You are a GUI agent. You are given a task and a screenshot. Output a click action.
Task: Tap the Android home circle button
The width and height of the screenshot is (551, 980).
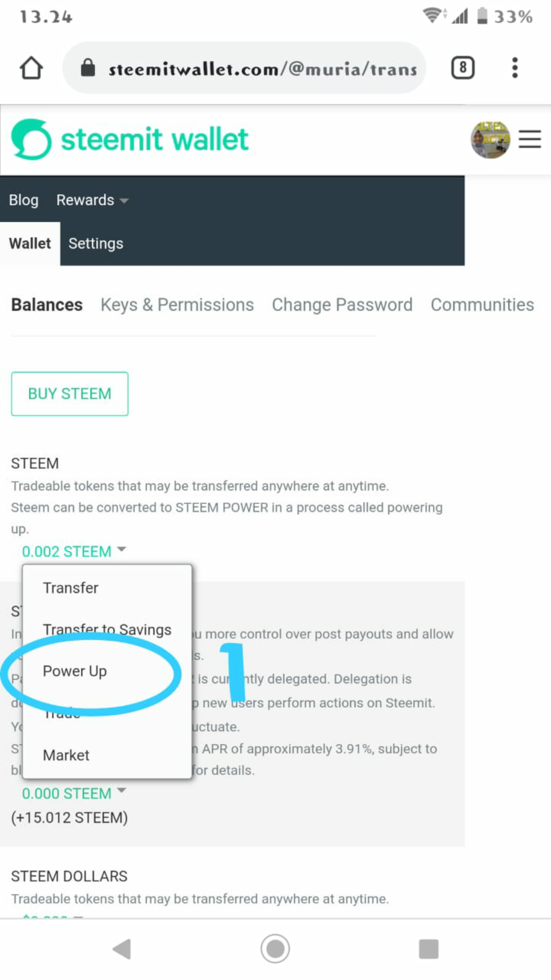pos(275,949)
